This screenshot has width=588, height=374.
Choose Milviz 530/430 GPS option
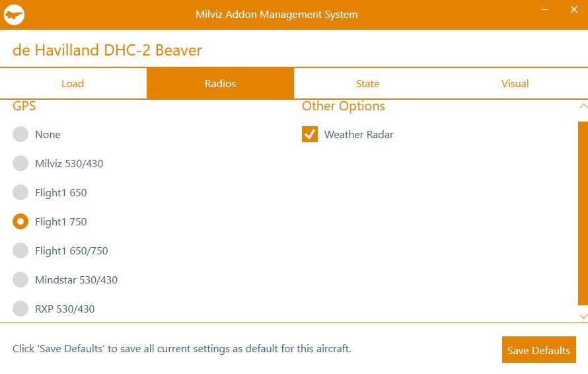coord(20,163)
